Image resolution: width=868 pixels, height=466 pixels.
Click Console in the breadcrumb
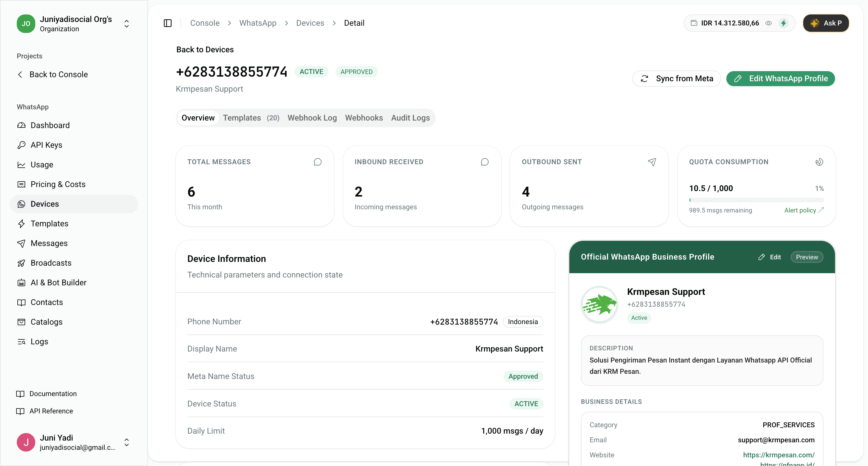[x=204, y=23]
